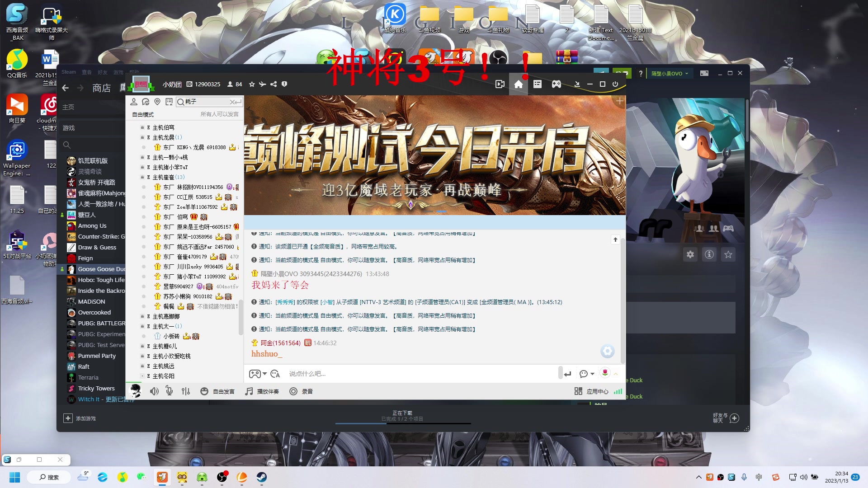Open the YY channel home icon

click(518, 84)
